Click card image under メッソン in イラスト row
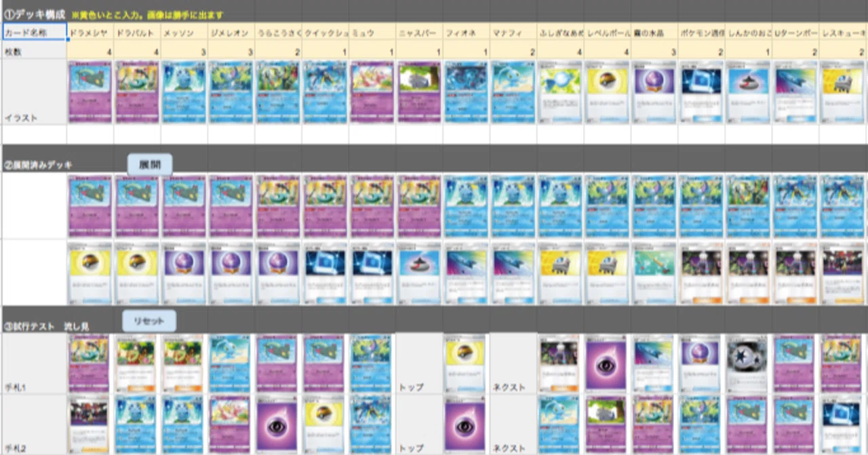868x455 pixels. coord(184,92)
